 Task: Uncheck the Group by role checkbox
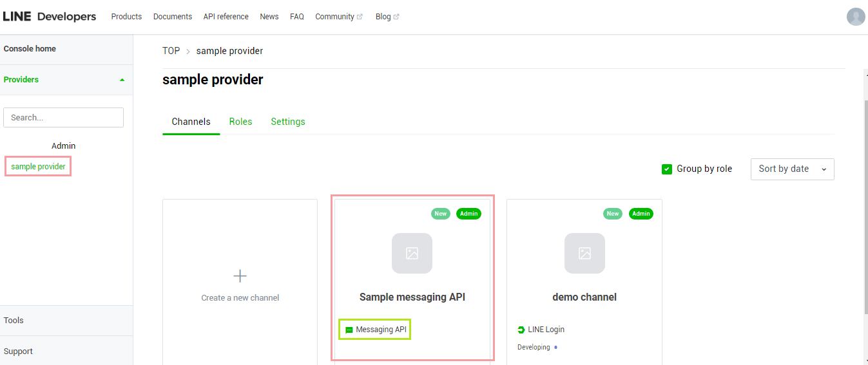[x=667, y=169]
